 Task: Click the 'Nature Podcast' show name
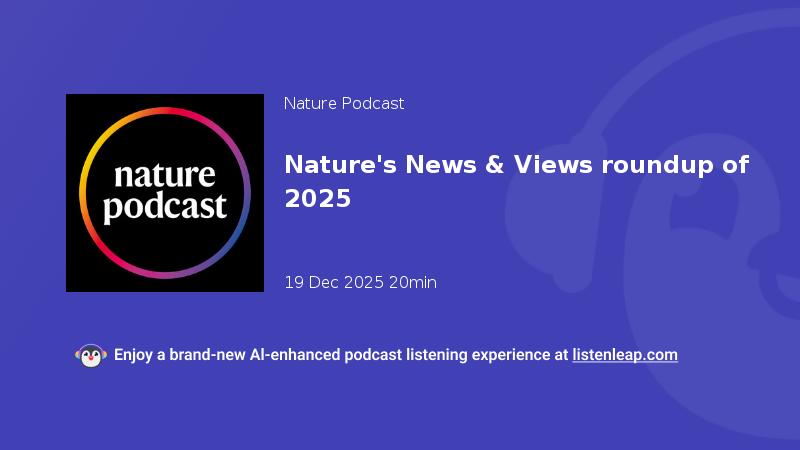pos(344,104)
